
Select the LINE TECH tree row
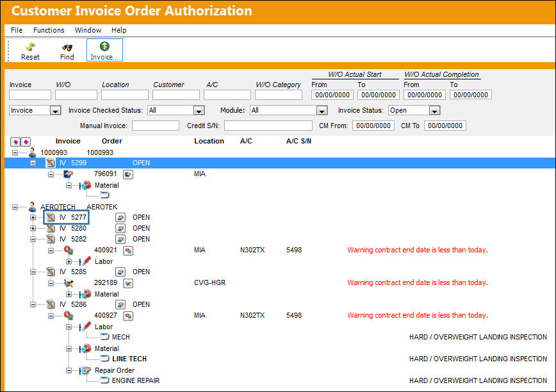(x=129, y=359)
